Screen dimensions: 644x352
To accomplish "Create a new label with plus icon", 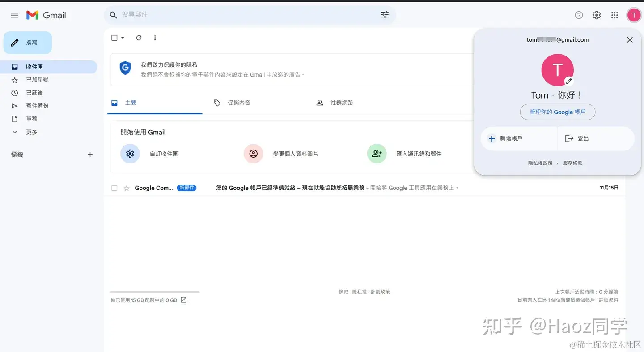I will tap(90, 155).
